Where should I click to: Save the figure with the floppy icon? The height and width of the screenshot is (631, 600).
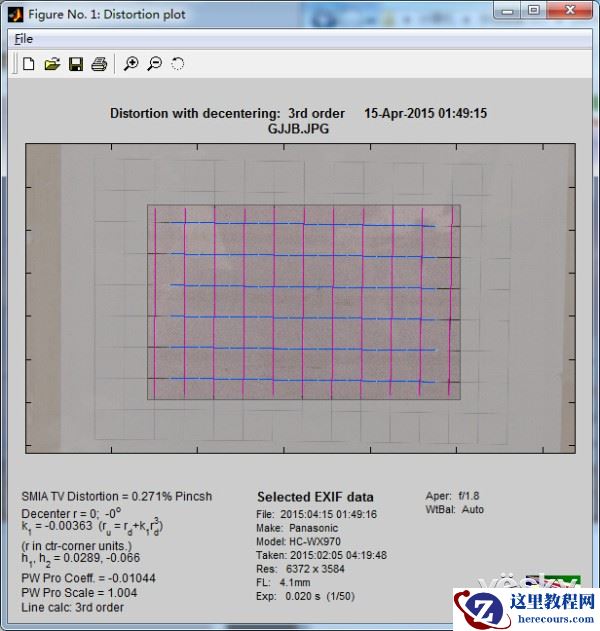coord(76,64)
